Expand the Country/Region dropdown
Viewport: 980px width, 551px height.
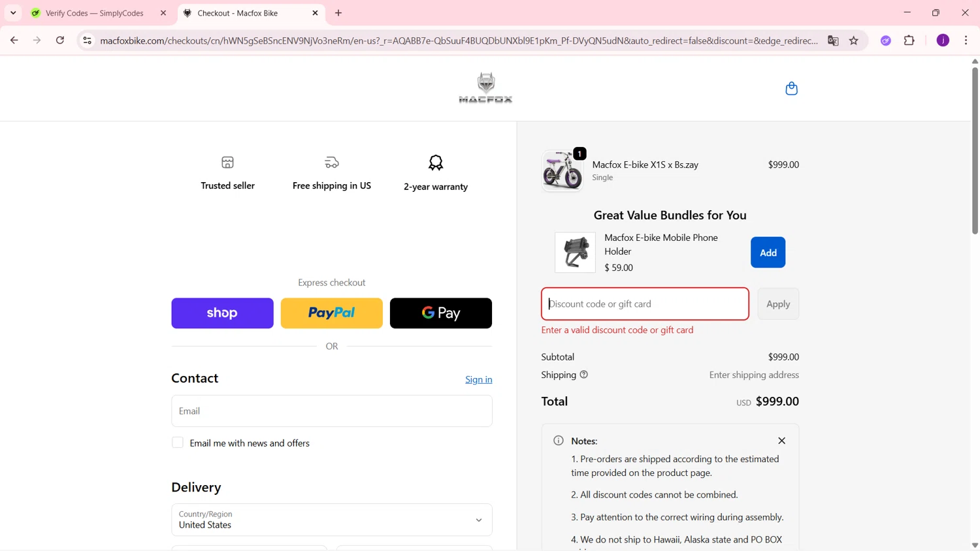[x=332, y=520]
